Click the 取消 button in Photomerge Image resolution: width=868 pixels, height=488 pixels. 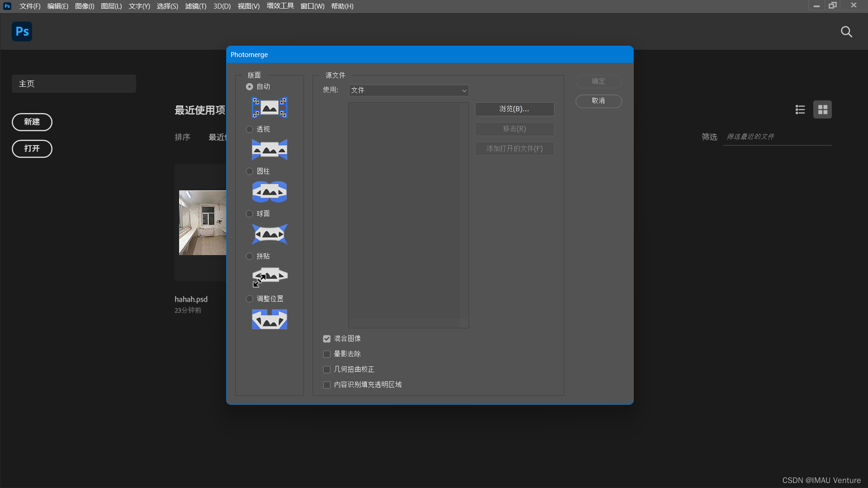coord(598,101)
